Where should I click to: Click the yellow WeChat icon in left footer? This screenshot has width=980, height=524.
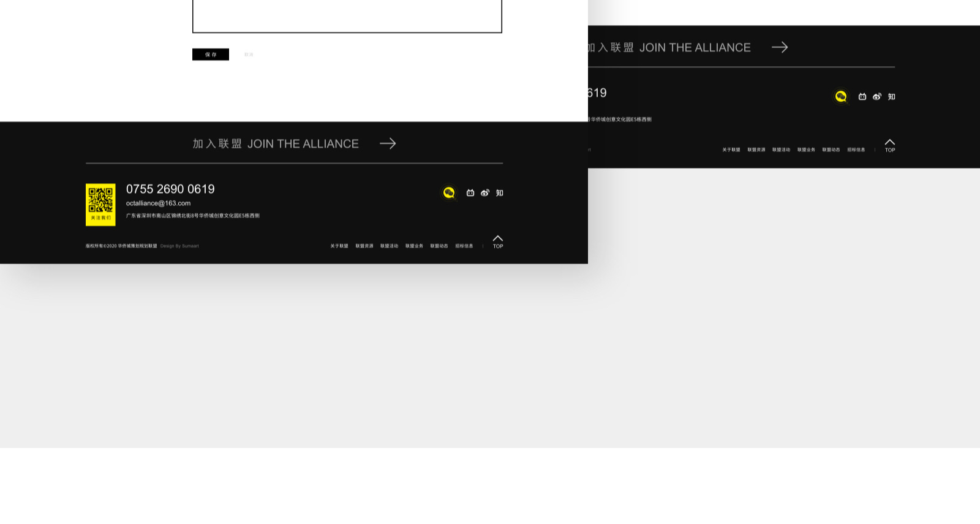pos(449,193)
